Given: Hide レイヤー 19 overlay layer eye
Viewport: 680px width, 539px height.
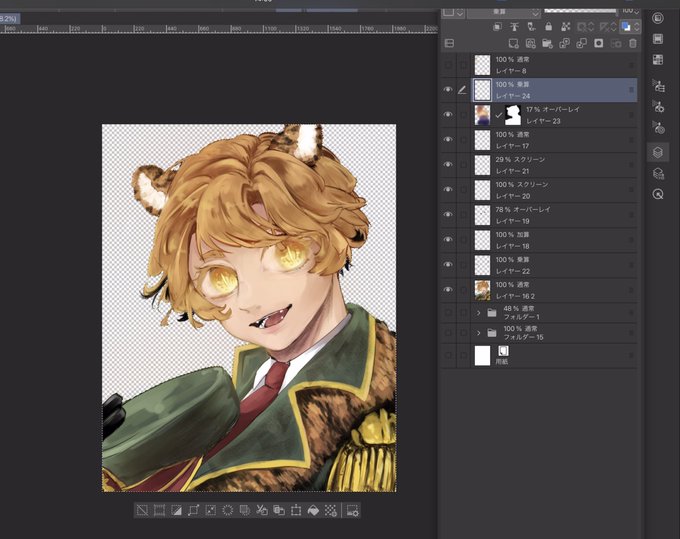Looking at the screenshot, I should click(x=448, y=215).
